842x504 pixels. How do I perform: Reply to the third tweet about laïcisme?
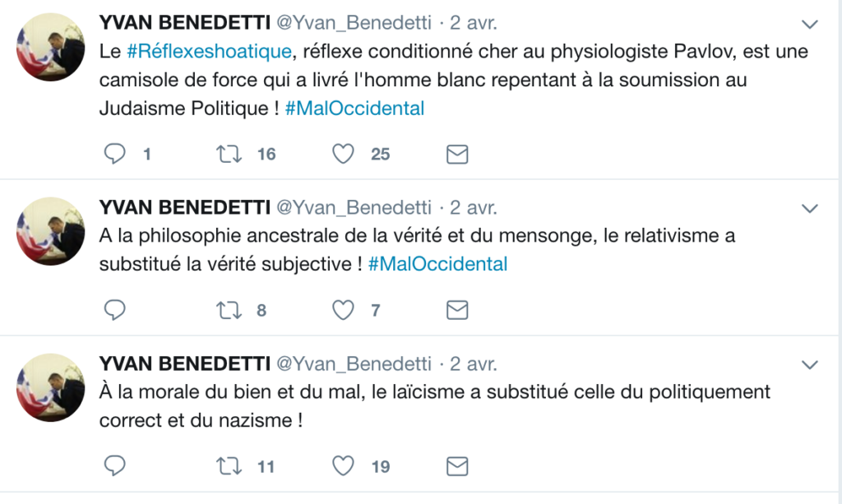pyautogui.click(x=116, y=466)
